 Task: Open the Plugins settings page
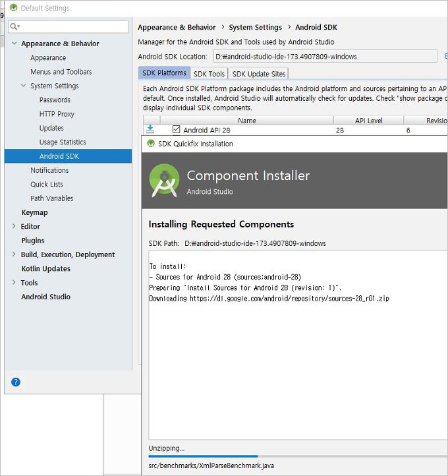[33, 241]
